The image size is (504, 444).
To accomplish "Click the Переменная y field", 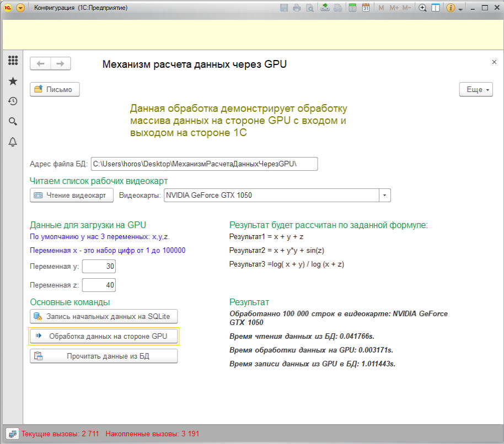I will tap(99, 267).
